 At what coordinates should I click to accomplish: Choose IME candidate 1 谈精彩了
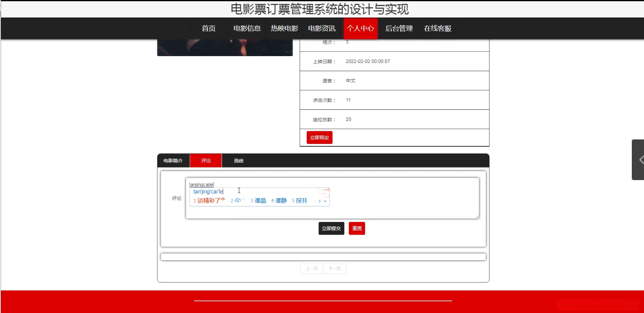tap(209, 200)
